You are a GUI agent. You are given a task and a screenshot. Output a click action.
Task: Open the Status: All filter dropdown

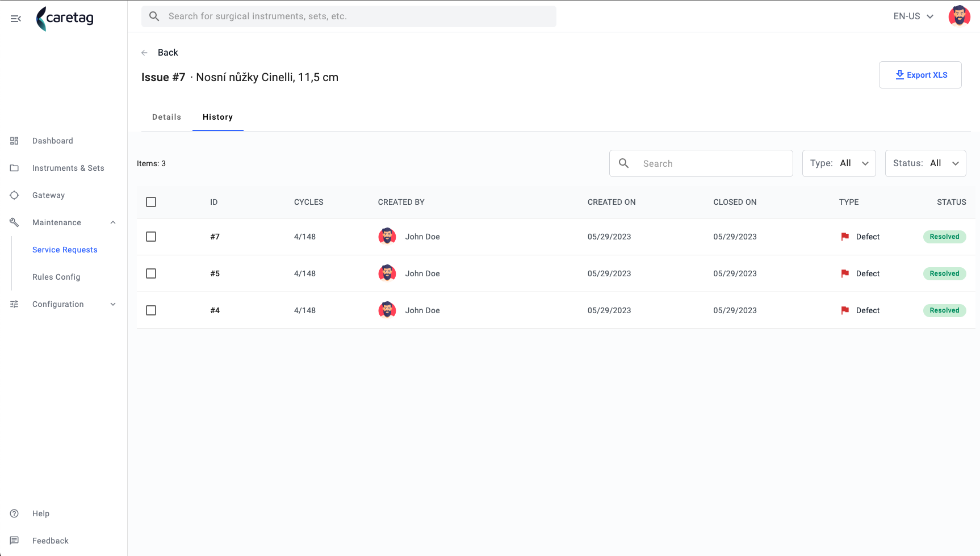(925, 163)
